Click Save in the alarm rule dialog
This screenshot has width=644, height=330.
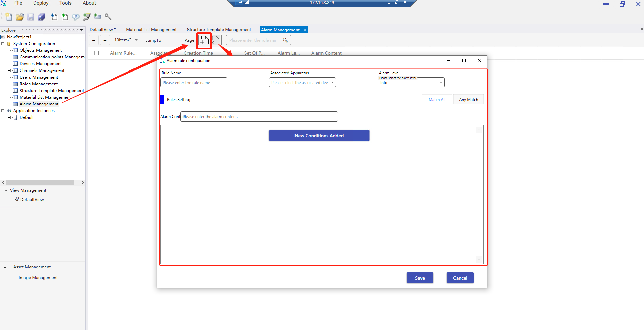coord(420,278)
